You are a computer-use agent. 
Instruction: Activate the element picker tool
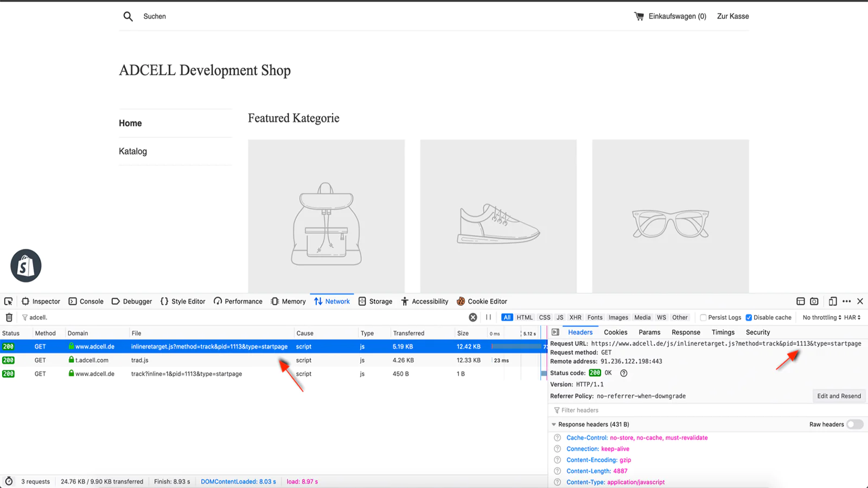click(x=8, y=301)
